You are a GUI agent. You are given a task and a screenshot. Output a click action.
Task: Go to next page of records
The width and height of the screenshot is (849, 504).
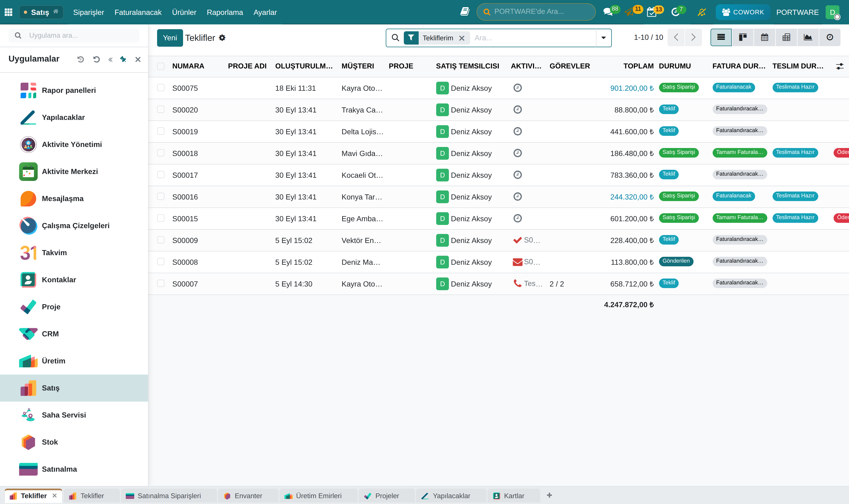click(x=694, y=37)
